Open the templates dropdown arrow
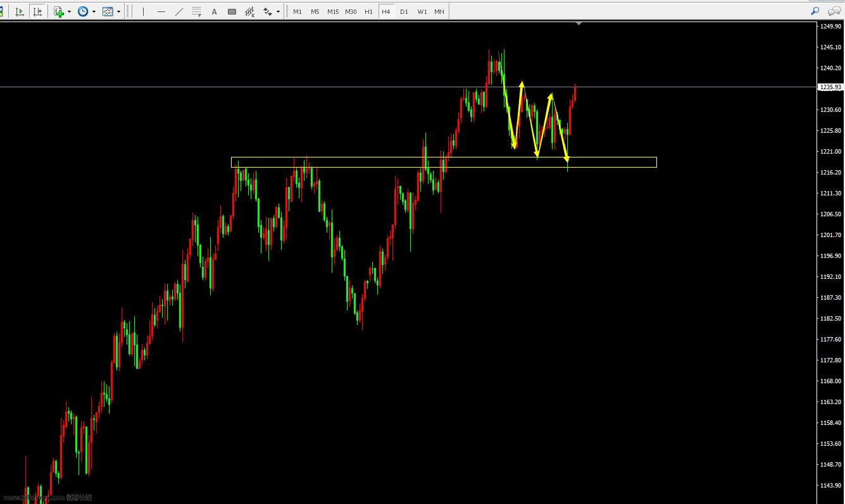 point(118,11)
